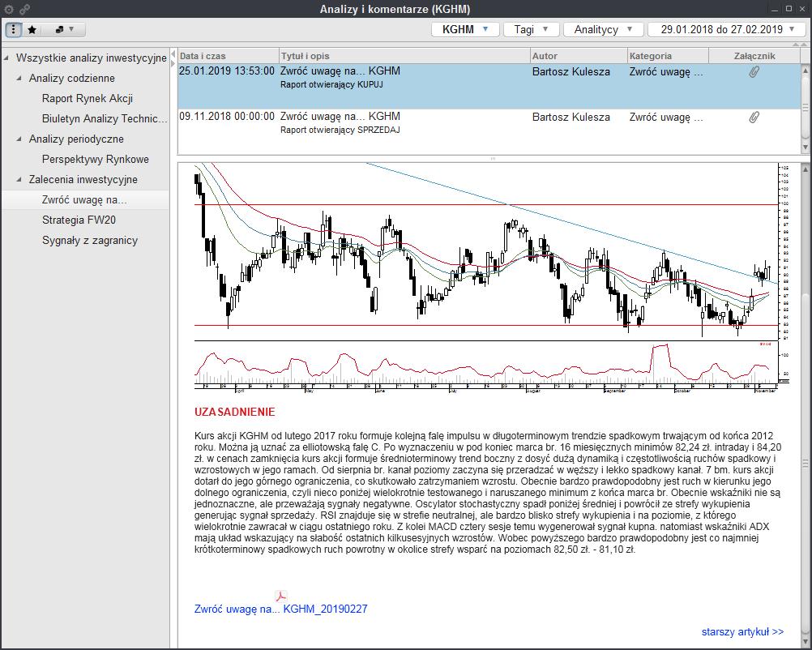Screen dimensions: 812x650
Task: Select Zwróć uwagę na... tree item
Action: (84, 199)
